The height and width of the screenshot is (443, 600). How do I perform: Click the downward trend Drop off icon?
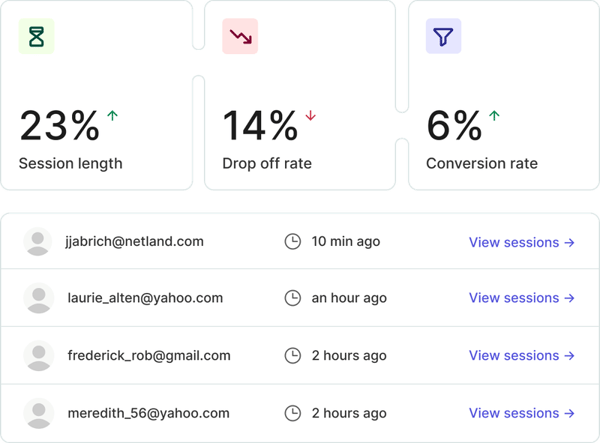click(240, 37)
